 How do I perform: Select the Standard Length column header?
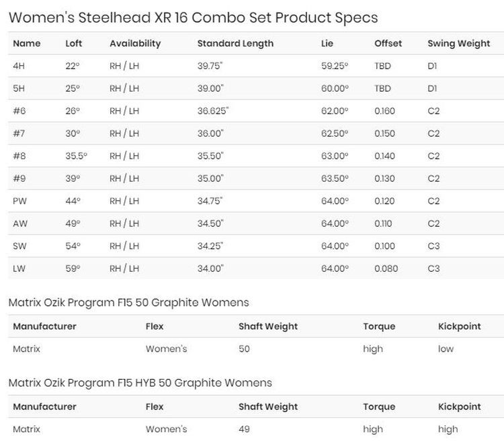click(235, 44)
